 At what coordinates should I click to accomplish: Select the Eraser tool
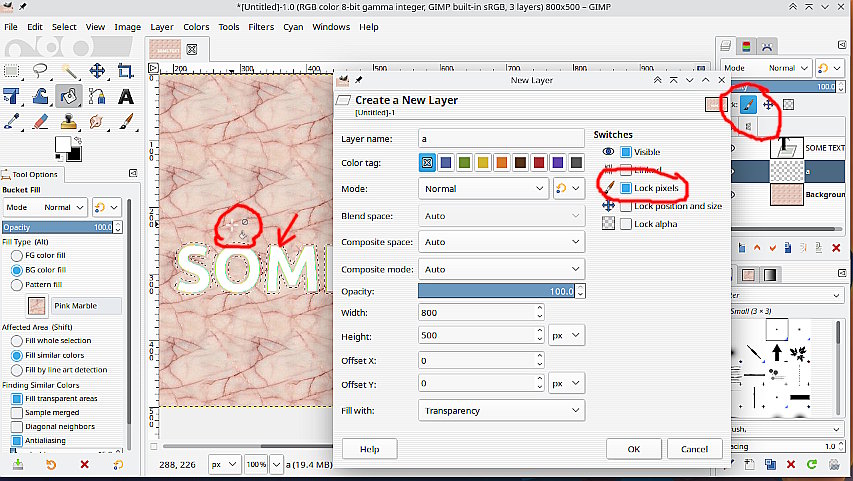tap(40, 121)
